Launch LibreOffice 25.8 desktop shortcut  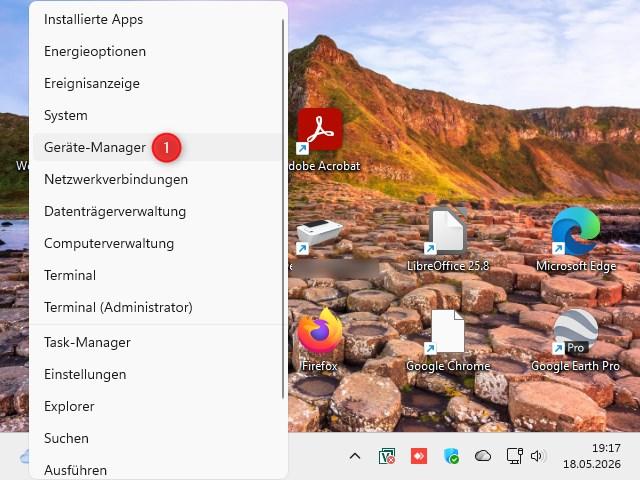click(x=448, y=239)
